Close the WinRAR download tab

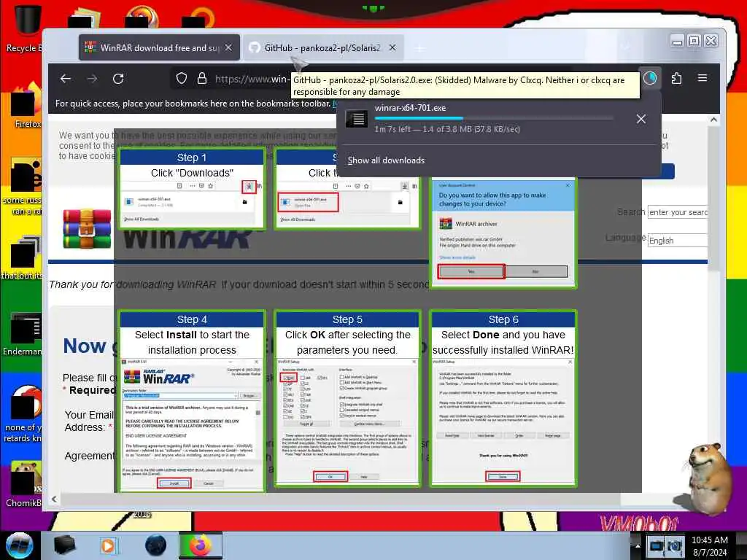click(x=228, y=47)
